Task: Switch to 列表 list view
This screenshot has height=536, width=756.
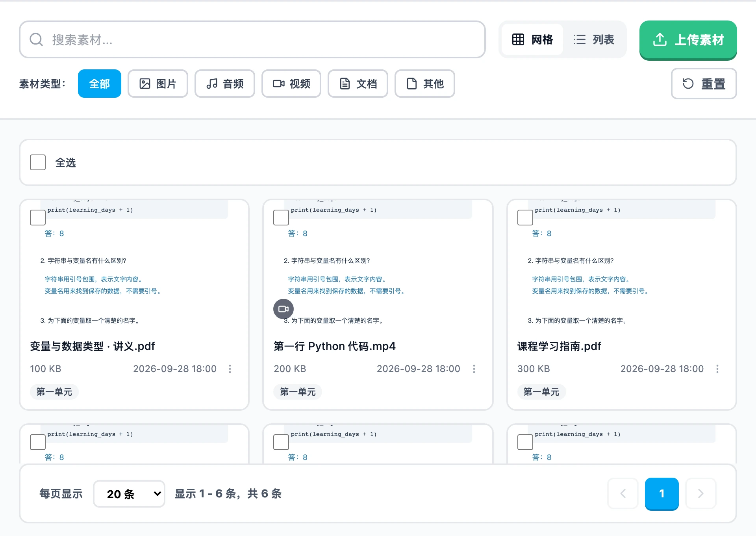Action: [x=593, y=39]
